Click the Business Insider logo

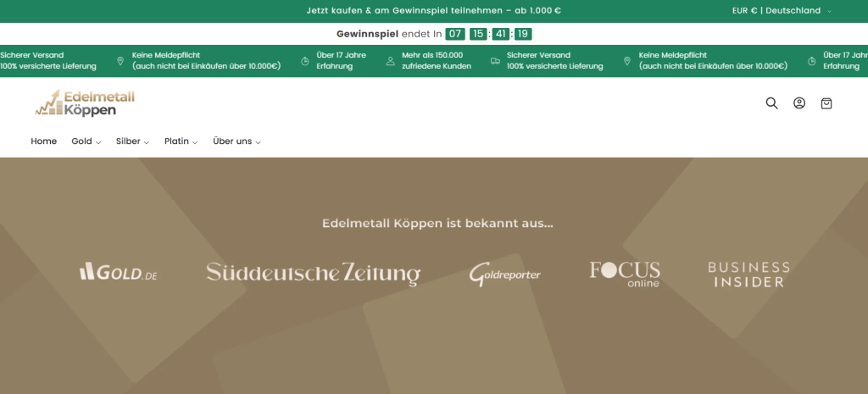click(x=748, y=274)
